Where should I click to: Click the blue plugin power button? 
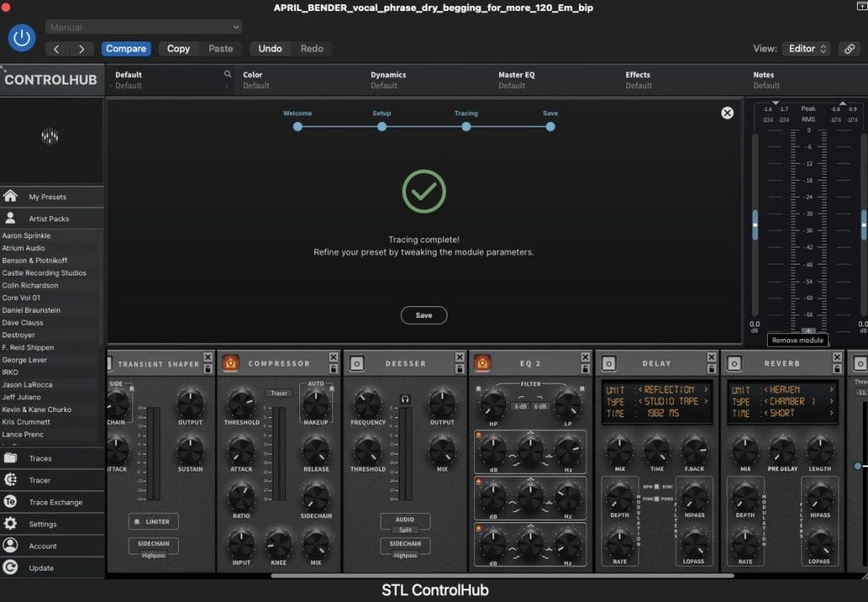(x=22, y=38)
